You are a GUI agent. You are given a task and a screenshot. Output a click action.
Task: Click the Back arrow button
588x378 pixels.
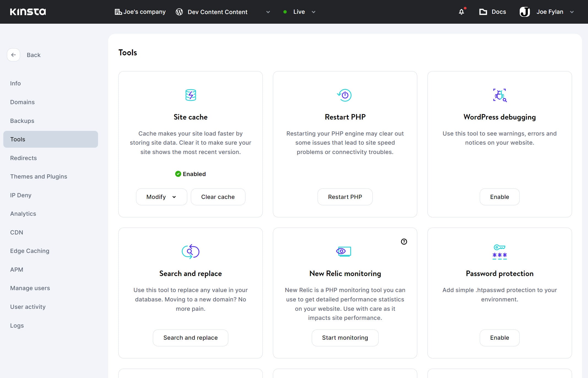[13, 55]
